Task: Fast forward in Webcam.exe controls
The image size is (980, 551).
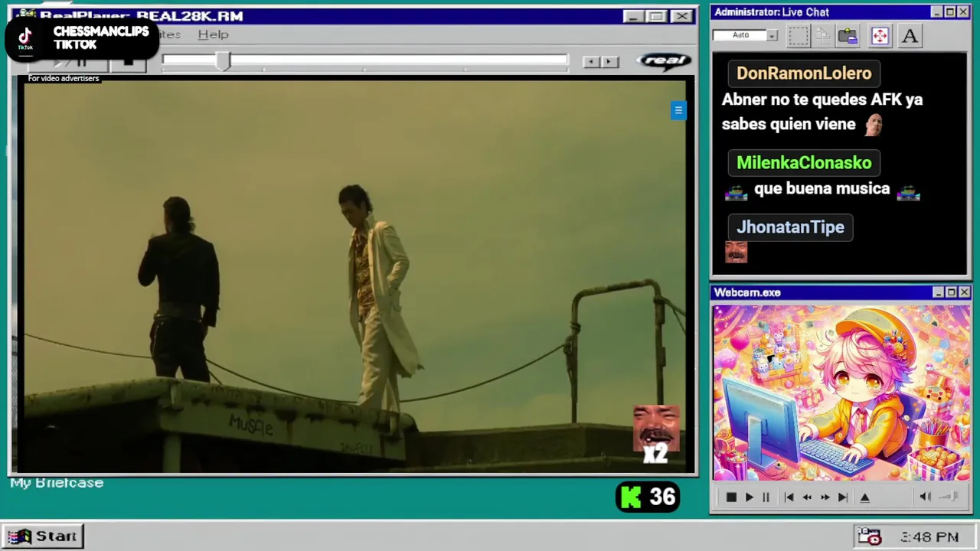Action: click(x=825, y=497)
